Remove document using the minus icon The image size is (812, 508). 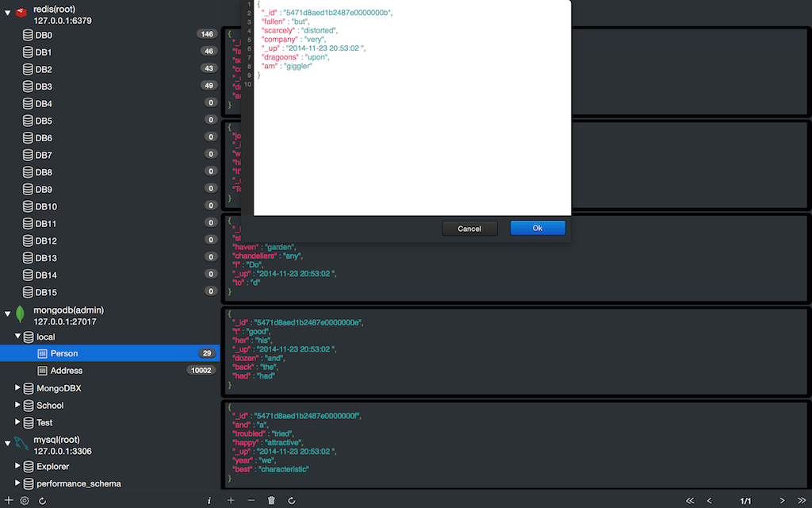click(x=251, y=501)
